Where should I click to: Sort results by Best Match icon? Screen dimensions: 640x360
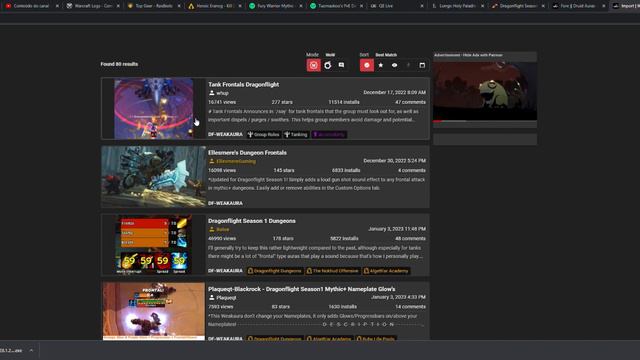(x=367, y=65)
